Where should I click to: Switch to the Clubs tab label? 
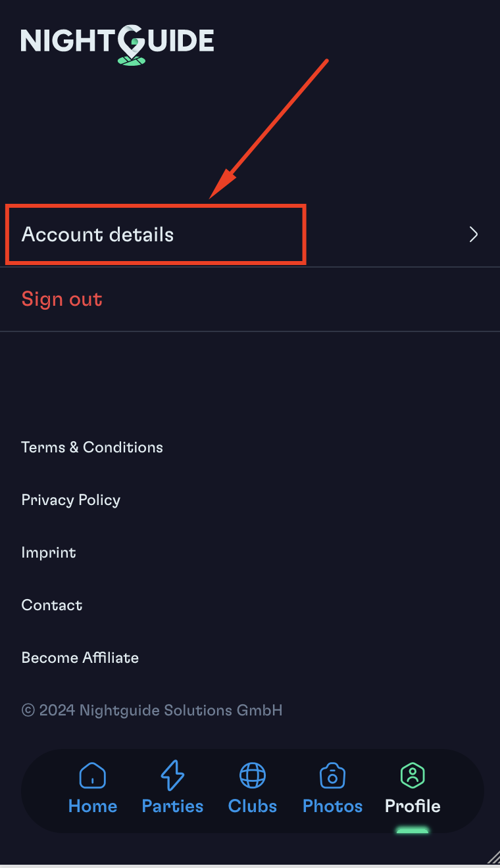pos(253,806)
